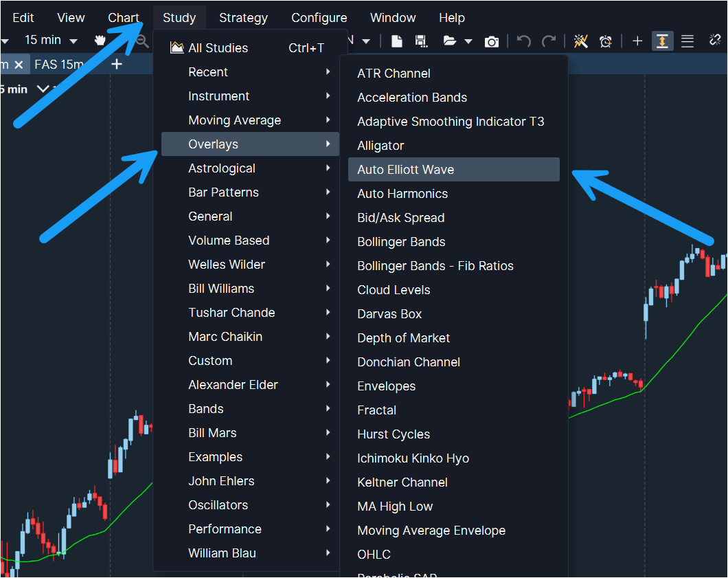Open the 15 min bar size dropdown

pyautogui.click(x=51, y=41)
